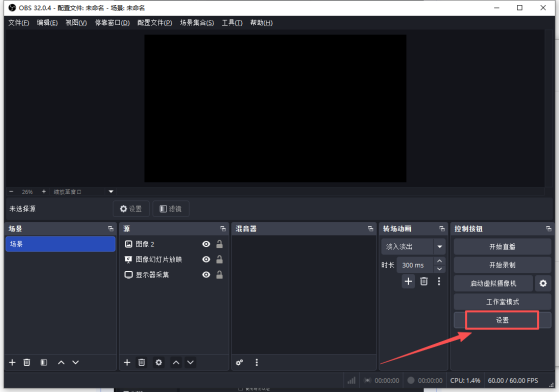The width and height of the screenshot is (559, 392).
Task: Click the 开始直播 start streaming button
Action: (x=502, y=247)
